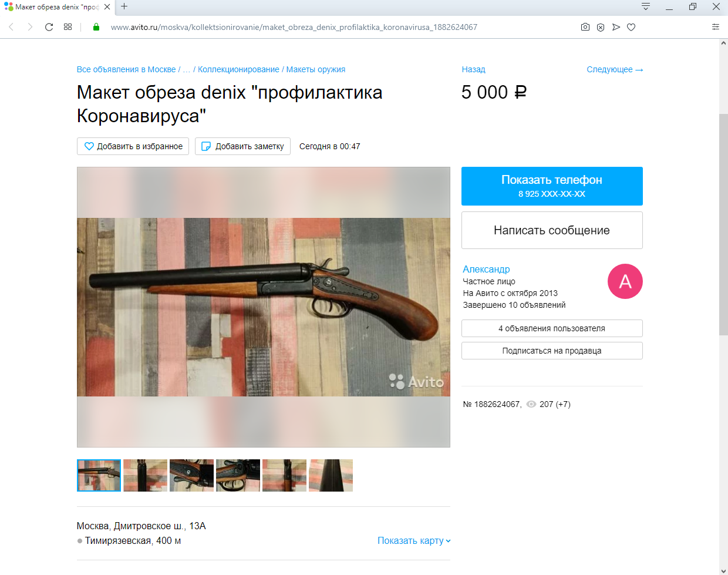Viewport: 728px width, 575px height.
Task: Take a page snapshot with camera icon
Action: tap(585, 27)
